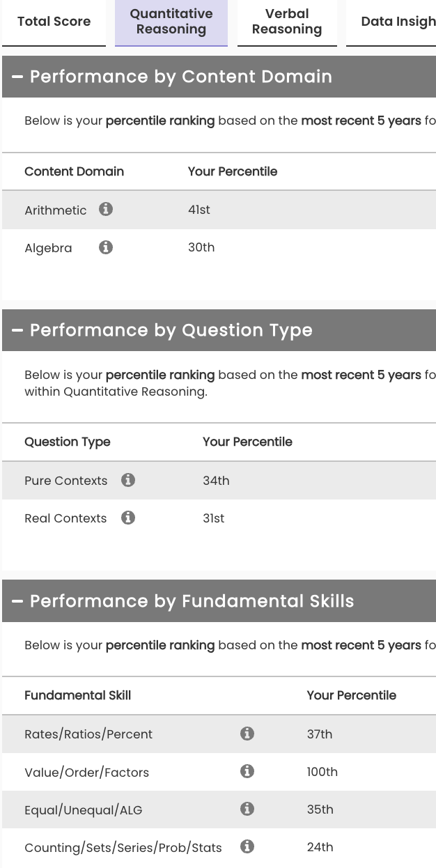Open the info icon next to Arithmetic
Screen dimensions: 436x868
(x=105, y=208)
